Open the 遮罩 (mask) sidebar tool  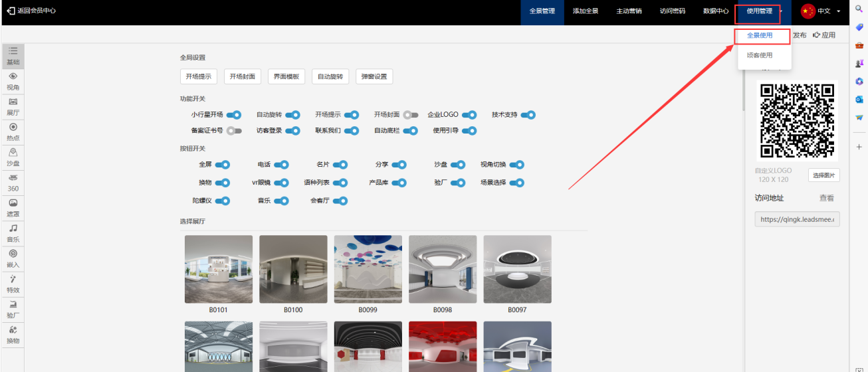point(13,207)
